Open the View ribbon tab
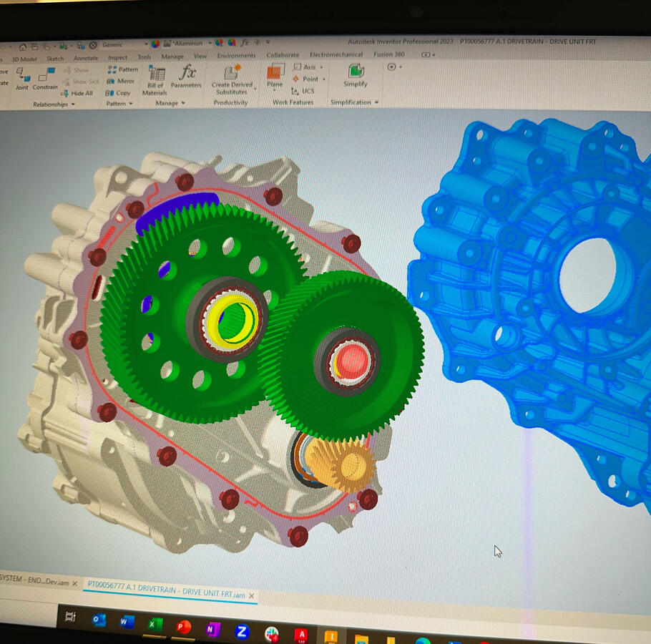Image resolution: width=651 pixels, height=644 pixels. (200, 56)
